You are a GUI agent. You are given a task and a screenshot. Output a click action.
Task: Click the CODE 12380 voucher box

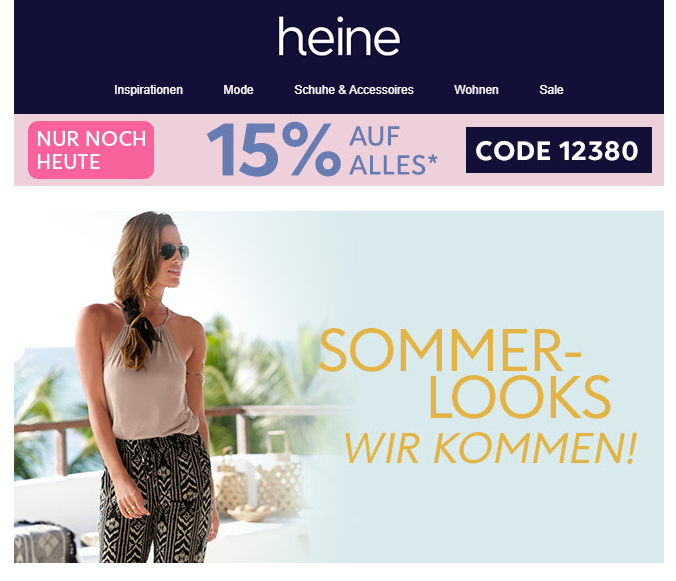559,150
